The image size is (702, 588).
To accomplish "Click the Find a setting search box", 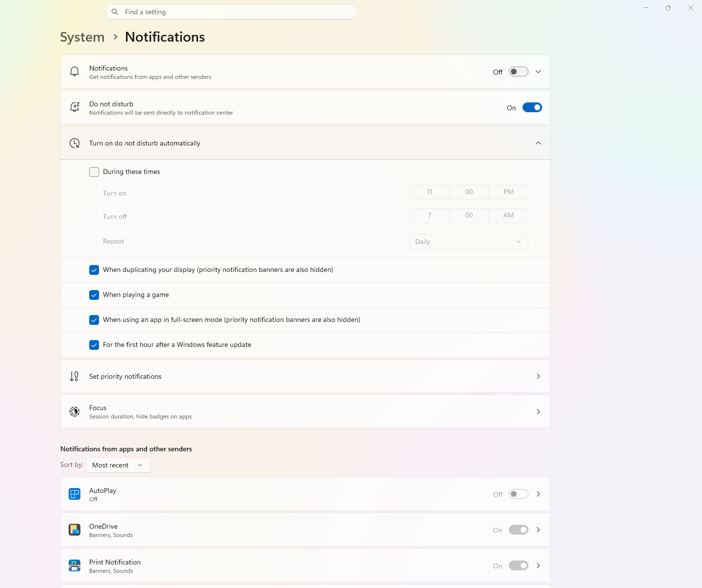I will point(231,12).
